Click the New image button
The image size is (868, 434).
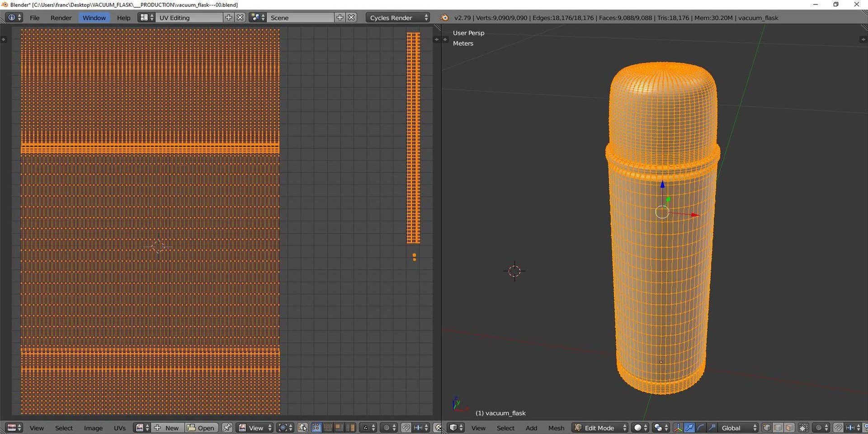coord(167,428)
